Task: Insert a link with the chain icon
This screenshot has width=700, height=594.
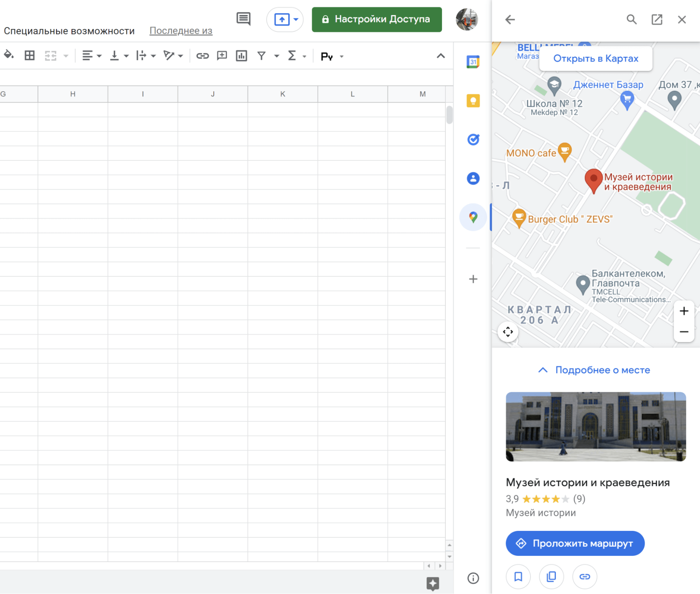Action: pyautogui.click(x=202, y=56)
